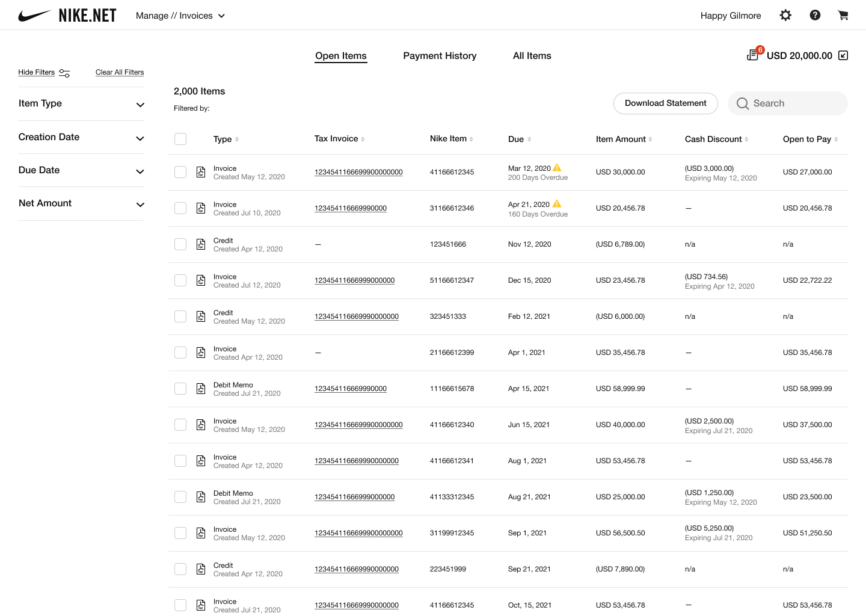Click the overdue warning icon for Mar 12, 2020
866x616 pixels.
point(557,168)
